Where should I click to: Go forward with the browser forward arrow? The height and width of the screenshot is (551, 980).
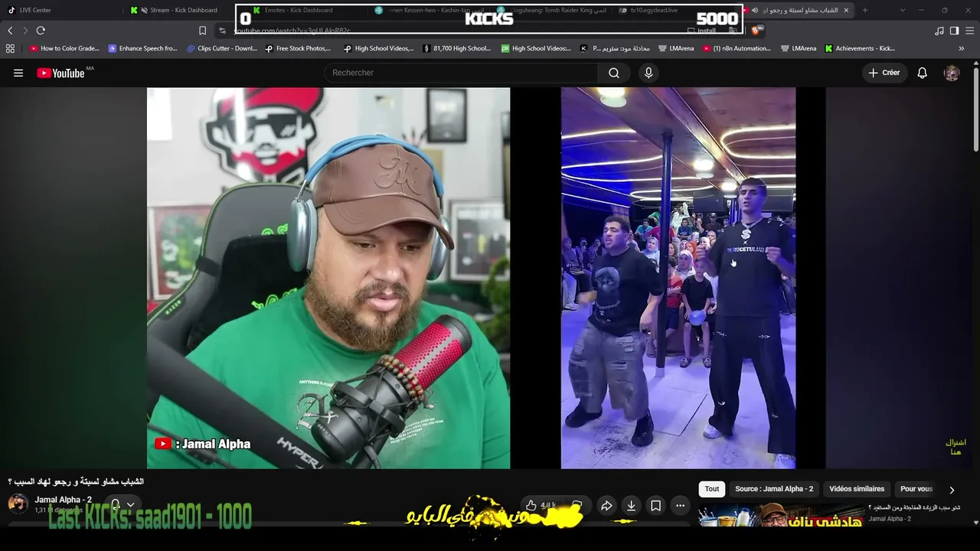coord(25,31)
